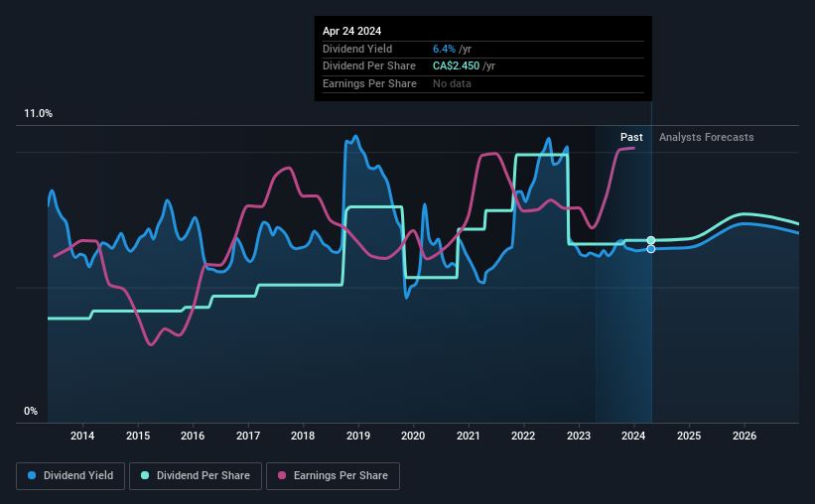Click the Earnings Per Share row label in tooltip
This screenshot has height=504, width=815.
[x=369, y=83]
